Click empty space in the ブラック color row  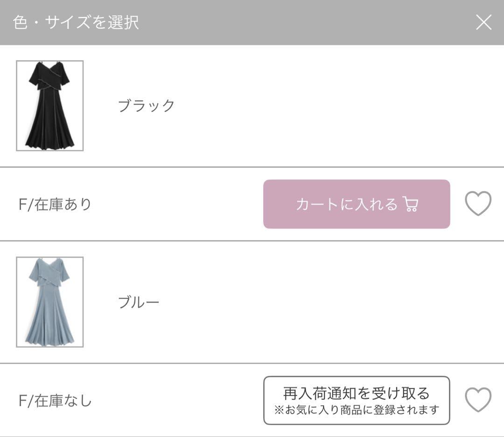coord(327,106)
